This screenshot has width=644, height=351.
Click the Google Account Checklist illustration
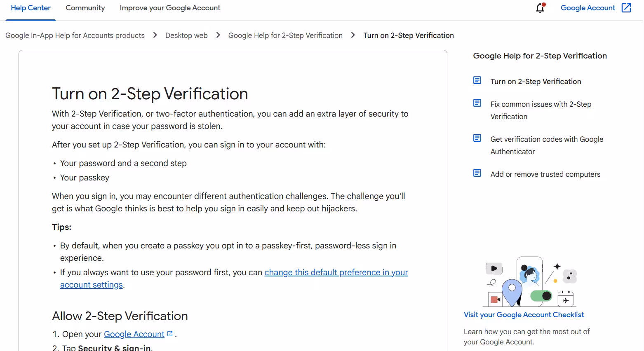tap(530, 282)
